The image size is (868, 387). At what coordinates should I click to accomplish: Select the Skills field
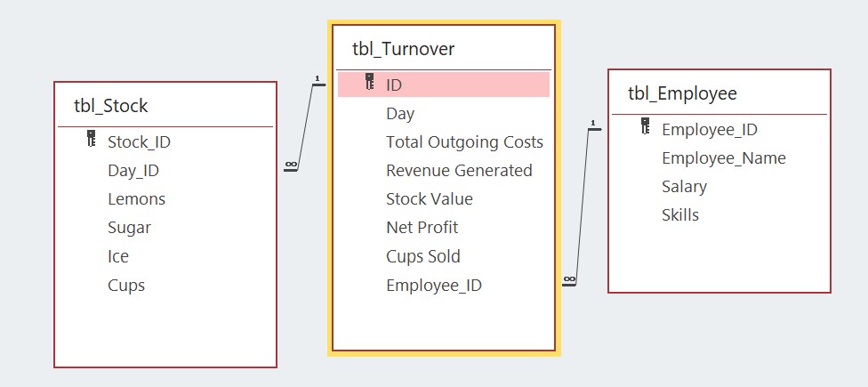coord(679,214)
